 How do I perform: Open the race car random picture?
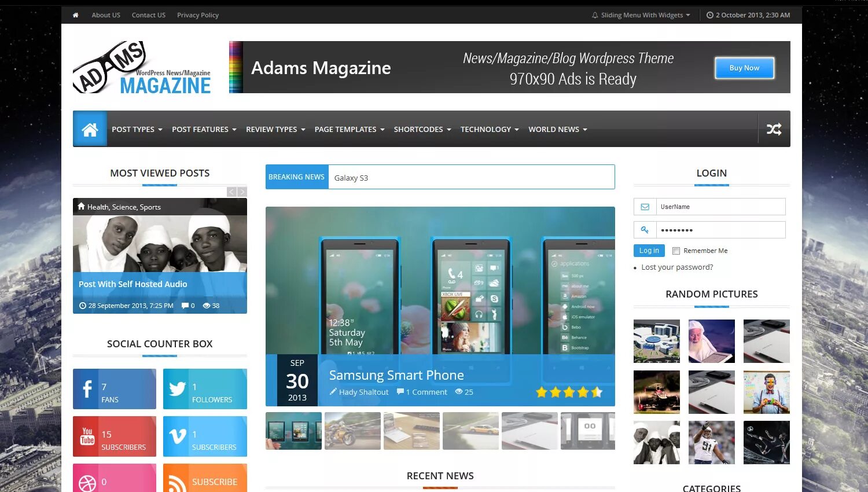(x=657, y=392)
